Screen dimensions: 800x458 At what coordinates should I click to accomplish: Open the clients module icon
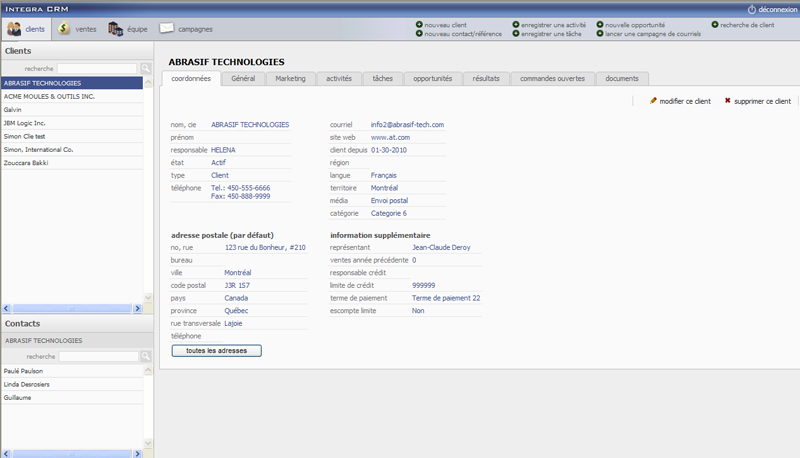14,29
